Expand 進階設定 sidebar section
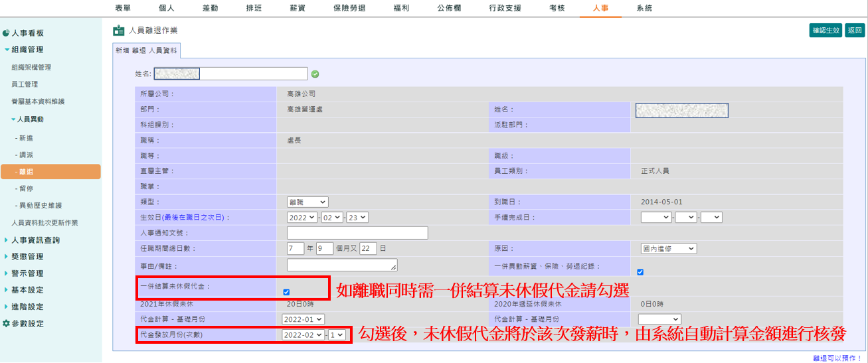This screenshot has height=363, width=868. 24,307
